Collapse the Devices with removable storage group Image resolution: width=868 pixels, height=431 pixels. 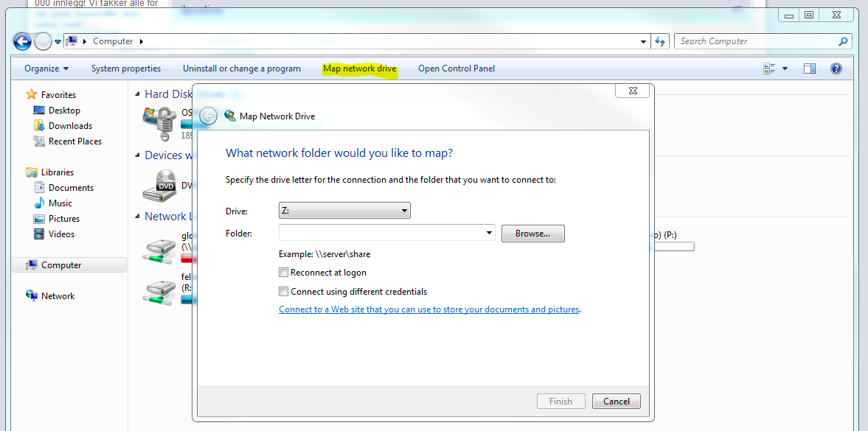[x=138, y=155]
